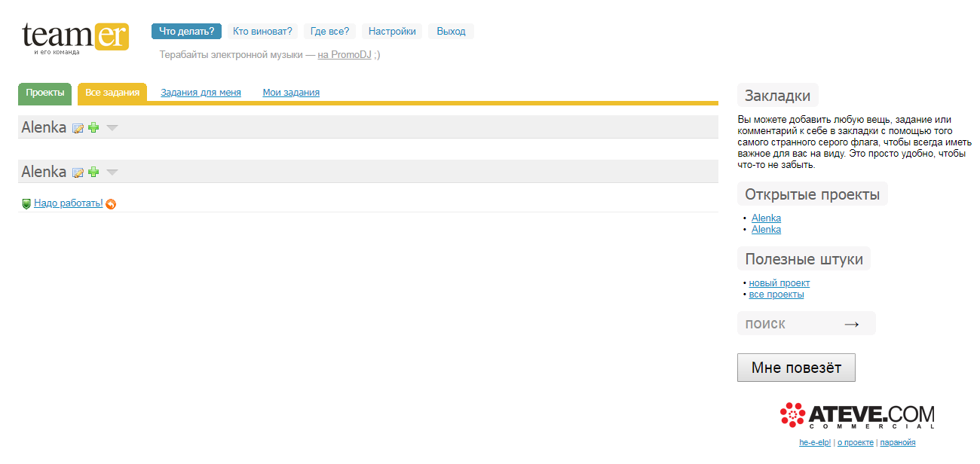Image resolution: width=980 pixels, height=464 pixels.
Task: Click the upper Alenka project title
Action: point(44,127)
